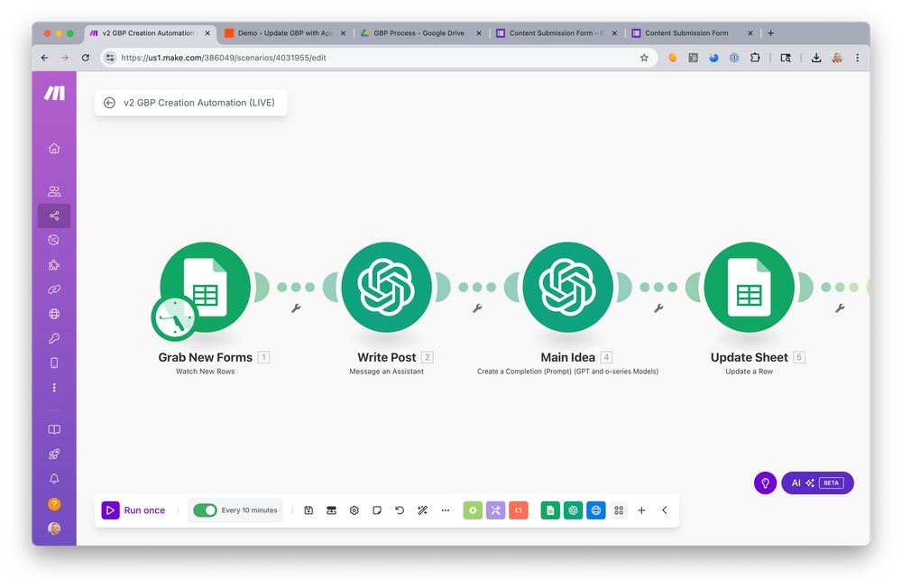
Task: Collapse the favorites bar with the chevron
Action: coord(665,510)
